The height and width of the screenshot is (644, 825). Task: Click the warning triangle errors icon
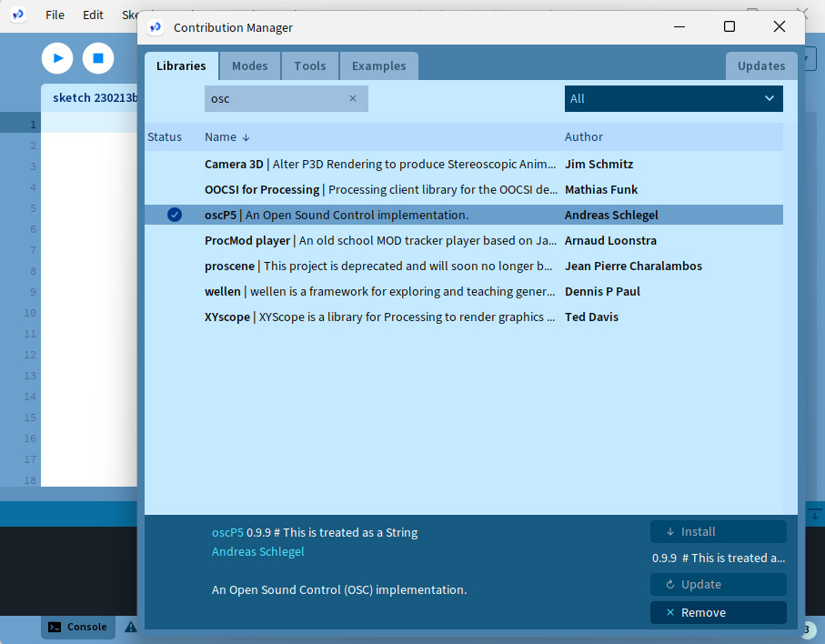click(130, 627)
